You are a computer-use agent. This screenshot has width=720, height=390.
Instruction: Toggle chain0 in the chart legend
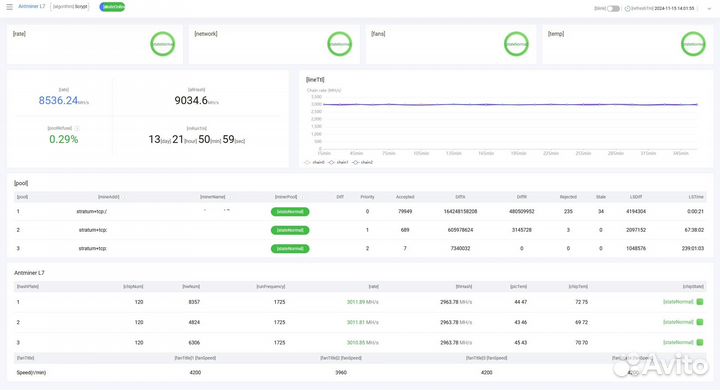click(x=315, y=162)
